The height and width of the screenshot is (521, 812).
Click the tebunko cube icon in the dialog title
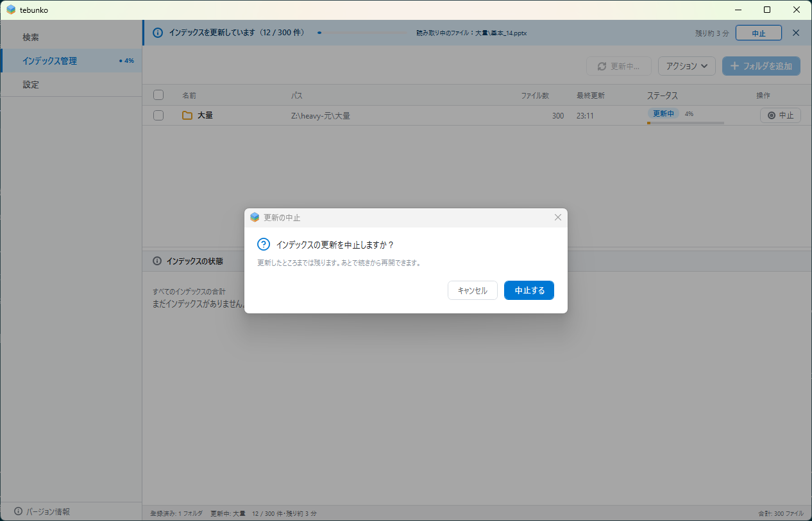coord(255,217)
